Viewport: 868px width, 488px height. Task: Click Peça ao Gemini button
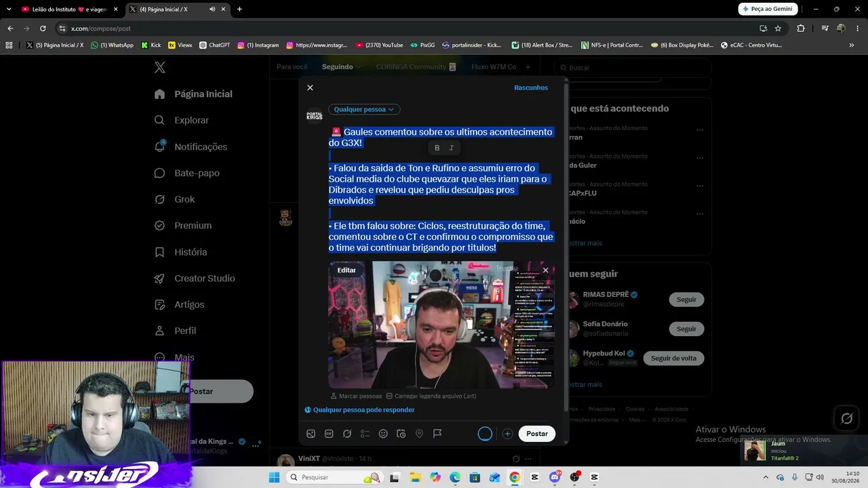point(768,9)
